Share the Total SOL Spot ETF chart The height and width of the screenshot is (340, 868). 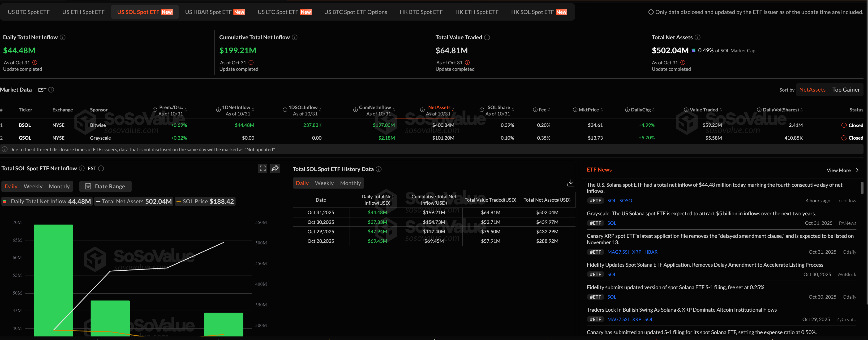point(276,168)
